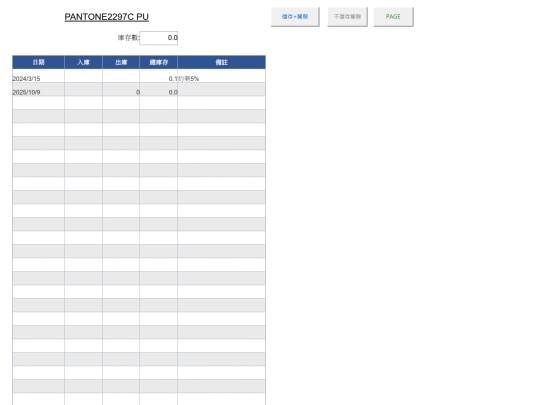Select the date cell 2025/10/9
Viewport: 540px width, 405px height.
tap(39, 90)
